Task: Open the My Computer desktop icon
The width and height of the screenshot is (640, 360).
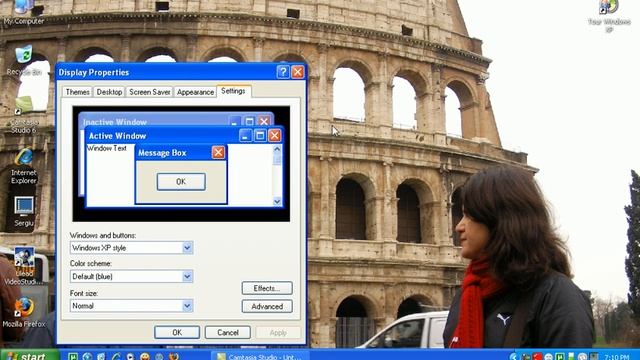Action: (x=23, y=12)
